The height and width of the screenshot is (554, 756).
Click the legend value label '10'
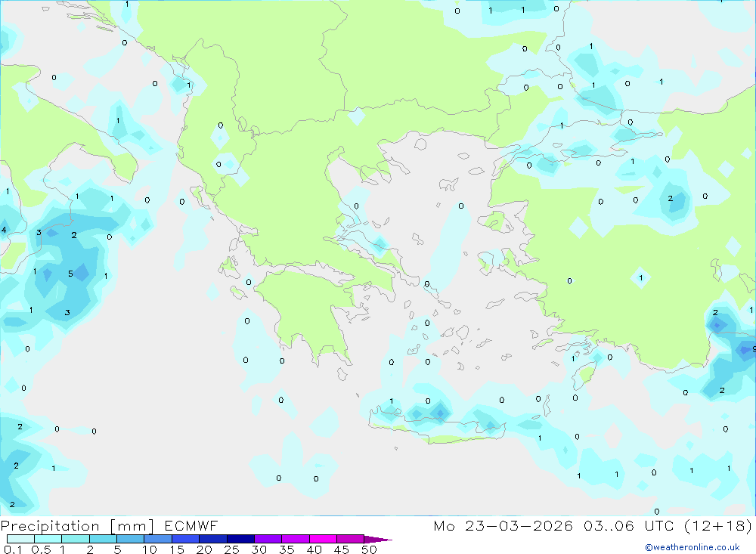pos(150,549)
